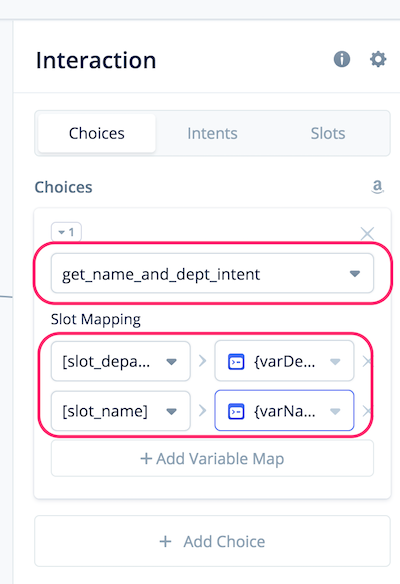This screenshot has width=400, height=584.
Task: Expand the [slot_depa...] slot dropdown
Action: 121,361
